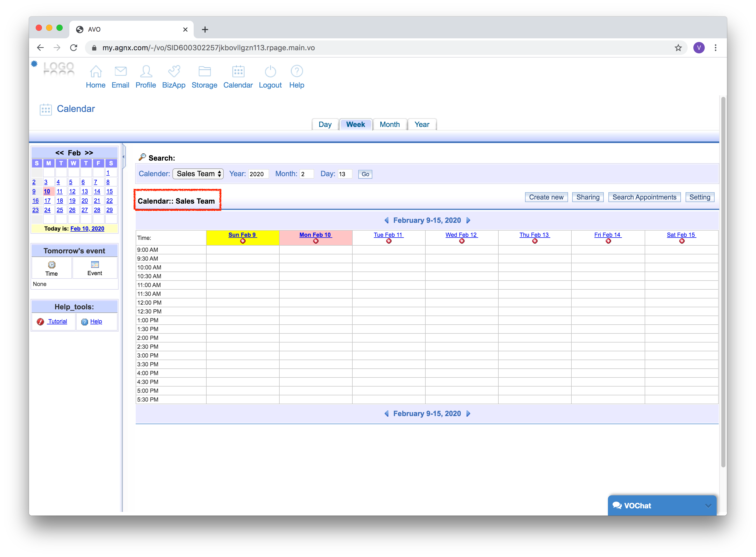Open the Profile person icon
The width and height of the screenshot is (756, 557).
(146, 72)
